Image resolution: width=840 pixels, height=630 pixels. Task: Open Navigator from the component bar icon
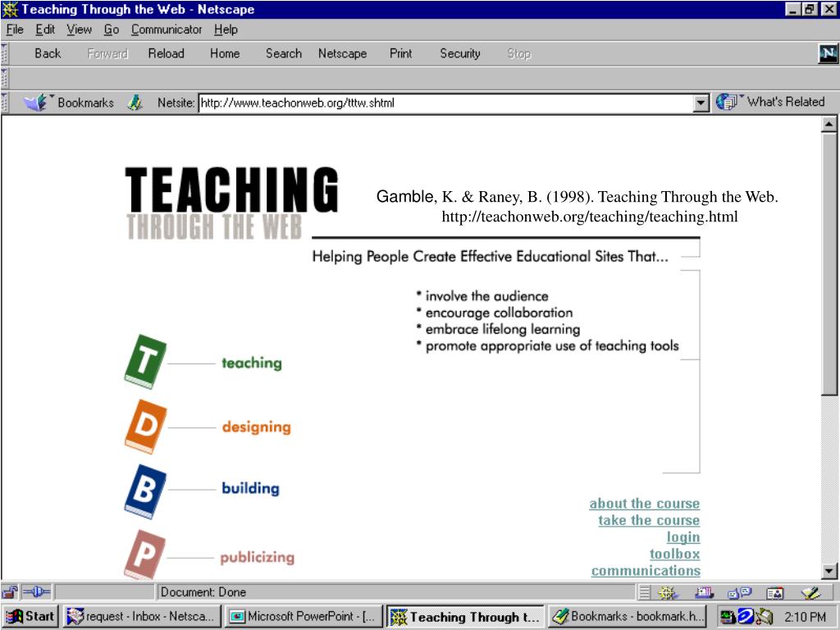668,592
